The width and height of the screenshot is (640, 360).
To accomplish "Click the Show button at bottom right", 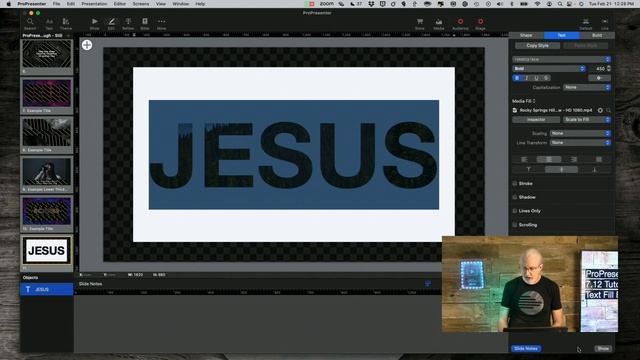I will (603, 349).
